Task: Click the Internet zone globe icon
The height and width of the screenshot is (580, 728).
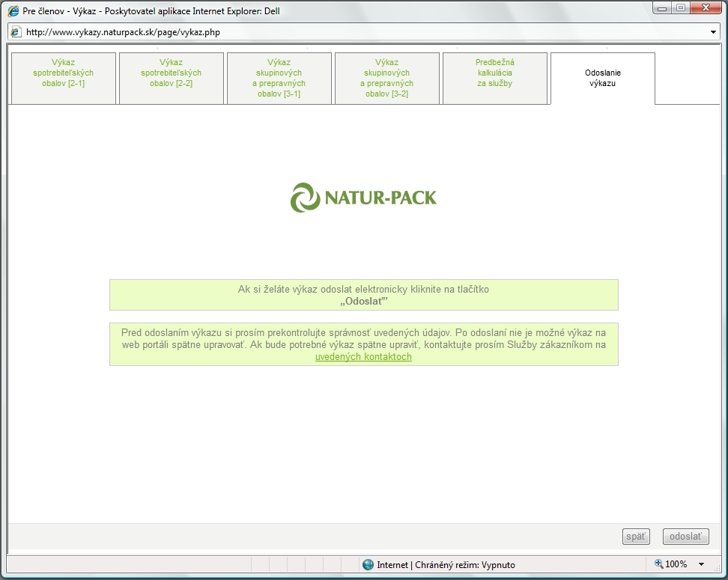Action: (x=368, y=565)
